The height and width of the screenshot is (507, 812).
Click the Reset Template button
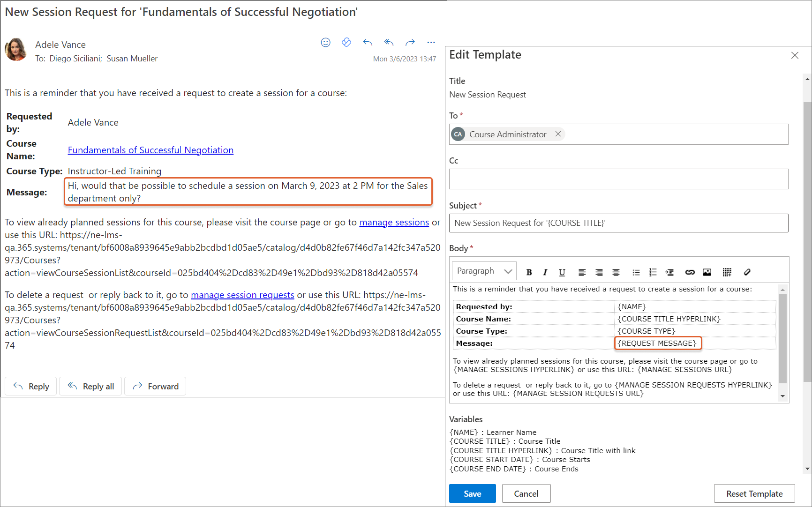(x=754, y=493)
